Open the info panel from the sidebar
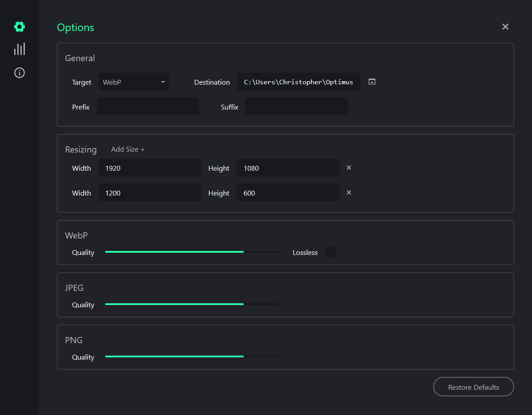Viewport: 532px width, 415px height. pyautogui.click(x=20, y=73)
